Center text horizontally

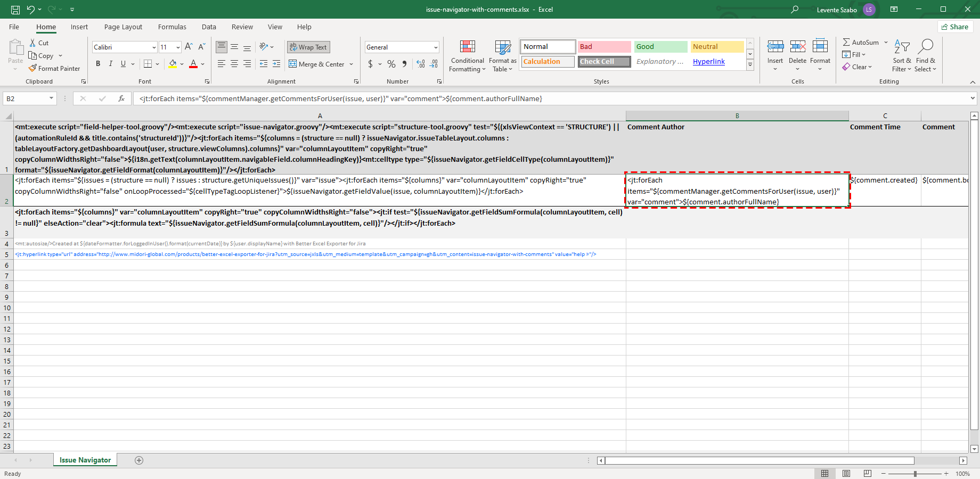click(x=234, y=64)
